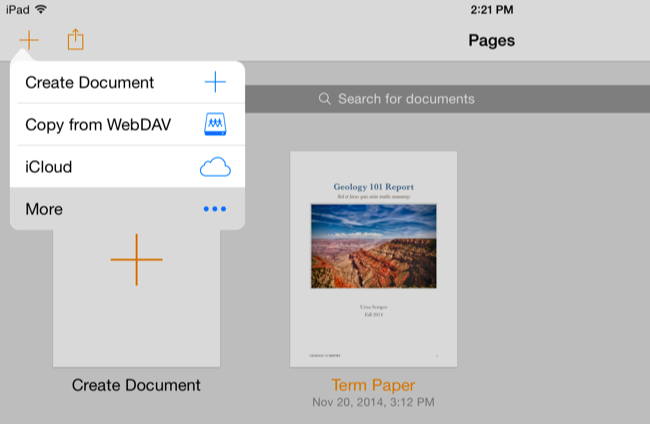The image size is (650, 424).
Task: Tap the magnifier icon in search bar
Action: point(325,99)
